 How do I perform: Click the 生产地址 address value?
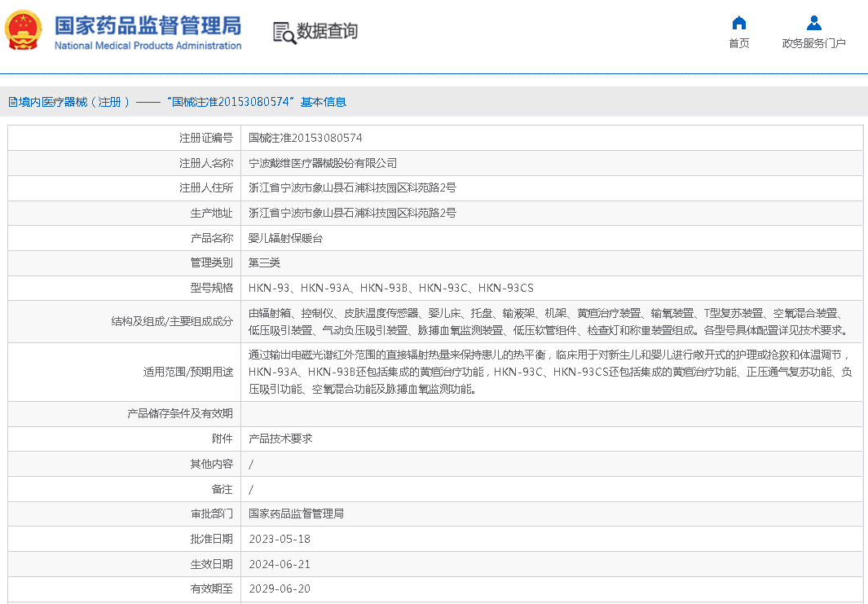coord(352,213)
